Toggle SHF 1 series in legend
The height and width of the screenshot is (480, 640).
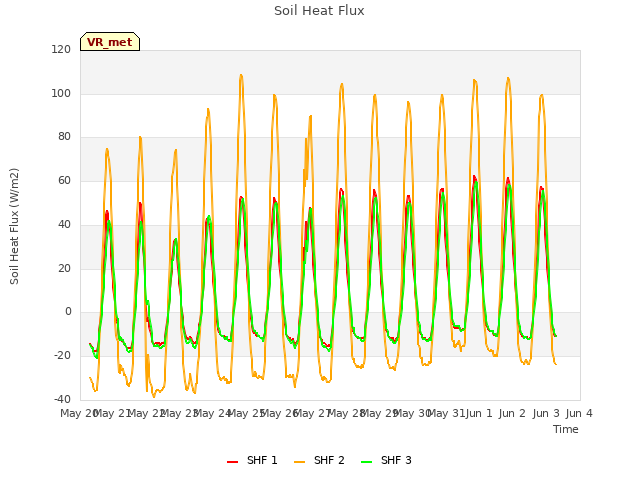(252, 460)
